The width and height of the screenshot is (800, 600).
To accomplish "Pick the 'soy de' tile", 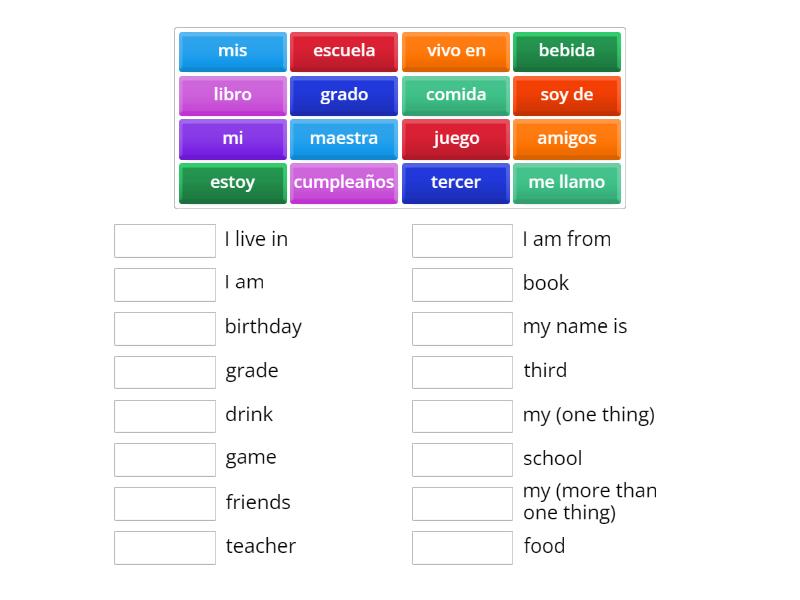I will (567, 95).
